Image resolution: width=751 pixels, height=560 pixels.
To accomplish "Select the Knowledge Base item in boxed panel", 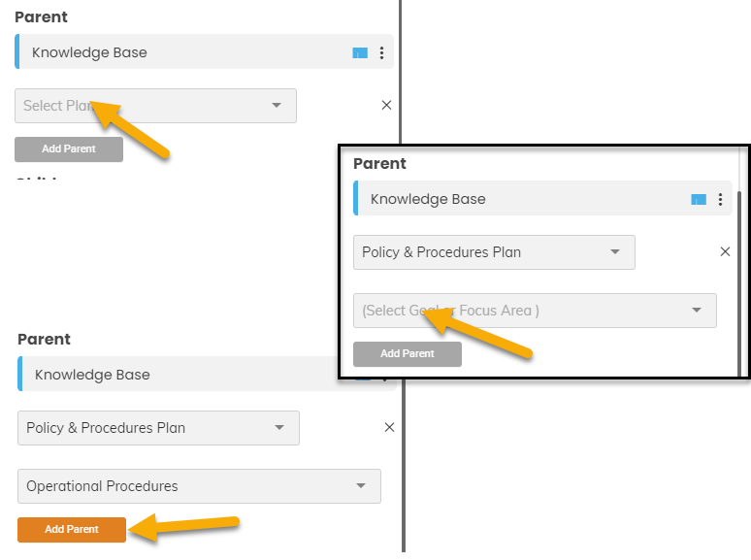I will click(542, 198).
